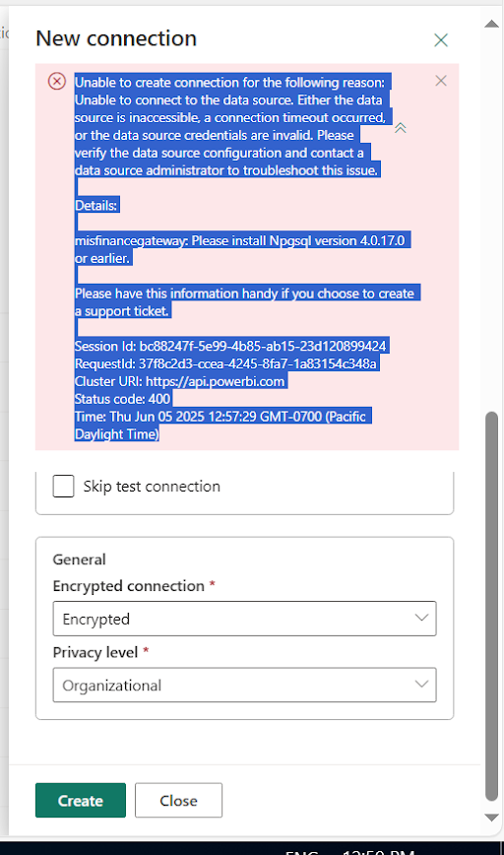The image size is (504, 855).
Task: Click the scrollbar up arrow
Action: pos(491,24)
